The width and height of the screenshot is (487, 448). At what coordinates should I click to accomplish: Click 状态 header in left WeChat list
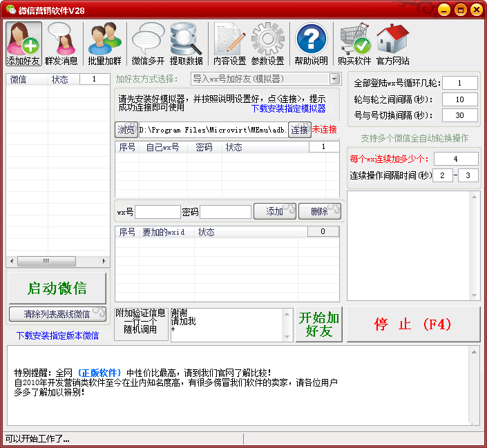point(64,79)
